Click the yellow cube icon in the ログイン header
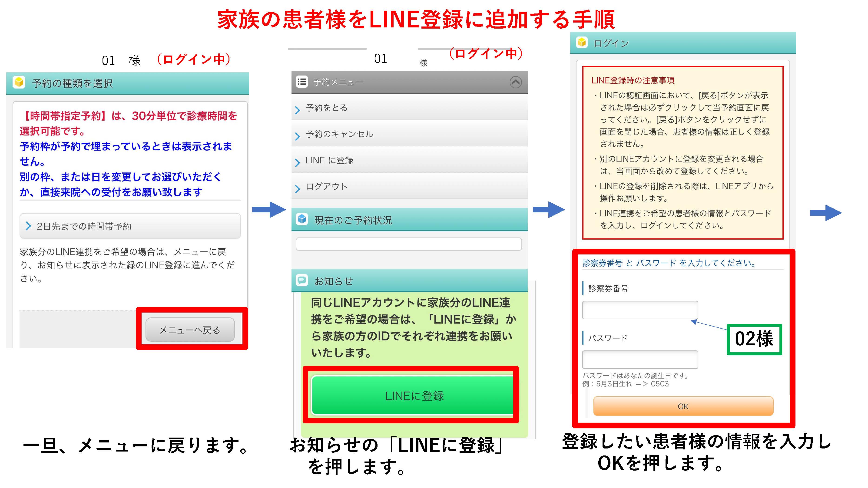Image resolution: width=868 pixels, height=488 pixels. coord(582,43)
